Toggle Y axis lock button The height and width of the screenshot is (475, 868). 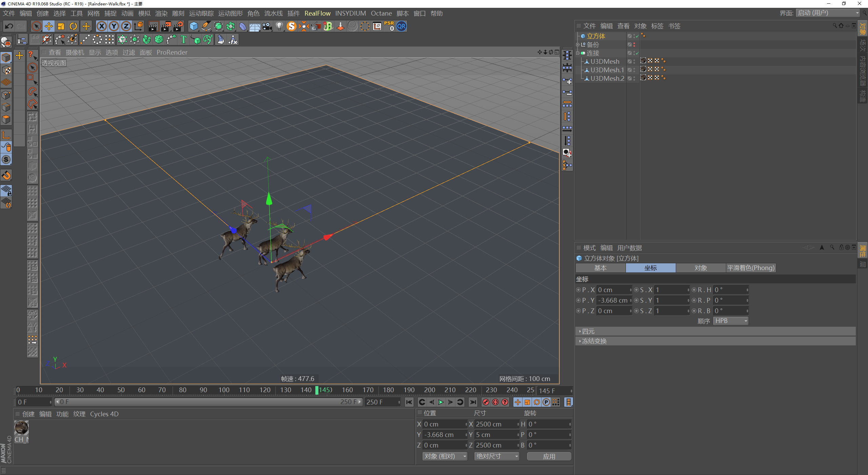tap(114, 26)
